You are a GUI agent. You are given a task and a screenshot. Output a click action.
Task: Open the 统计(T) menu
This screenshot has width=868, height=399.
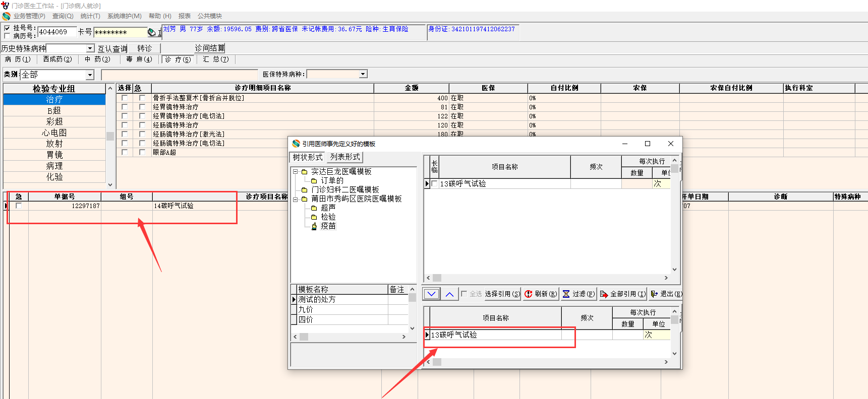(x=90, y=16)
